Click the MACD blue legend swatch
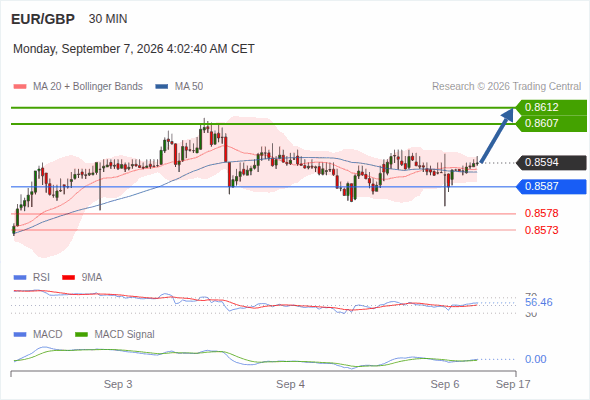 click(20, 335)
